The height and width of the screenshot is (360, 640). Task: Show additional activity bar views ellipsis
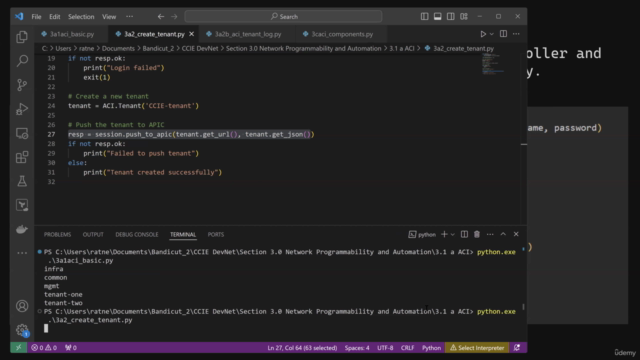22,253
